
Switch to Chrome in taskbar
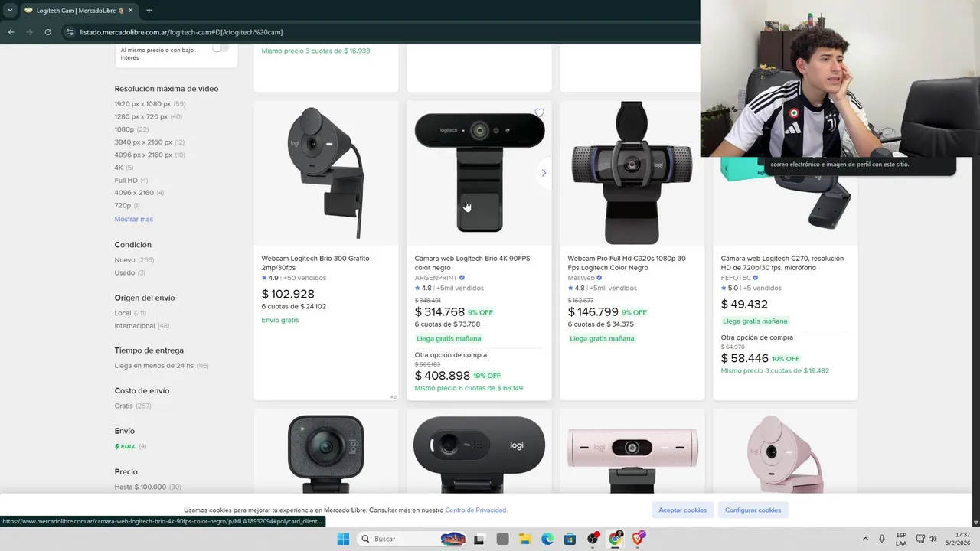[615, 539]
